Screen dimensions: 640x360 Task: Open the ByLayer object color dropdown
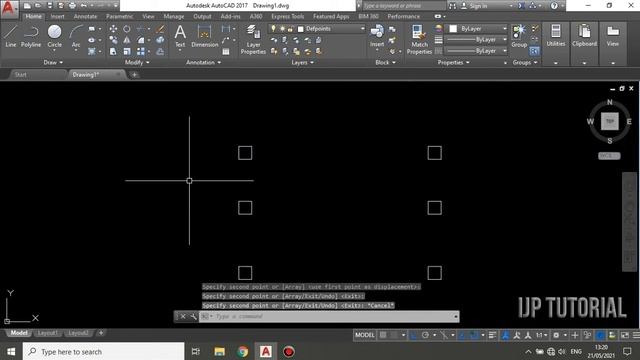504,29
